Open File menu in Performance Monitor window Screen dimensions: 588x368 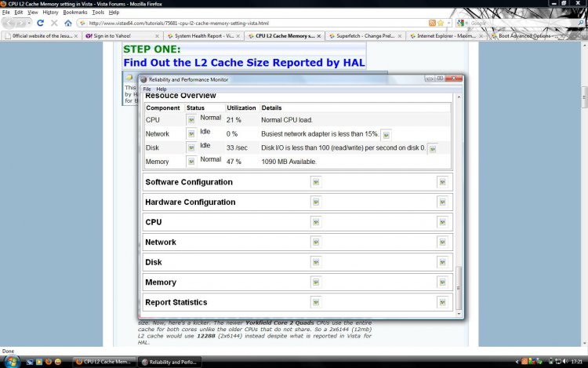147,89
